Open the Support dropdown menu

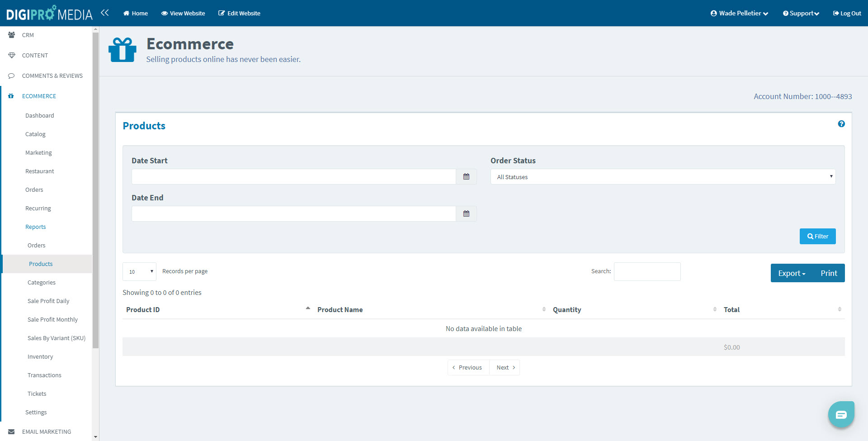click(x=801, y=13)
